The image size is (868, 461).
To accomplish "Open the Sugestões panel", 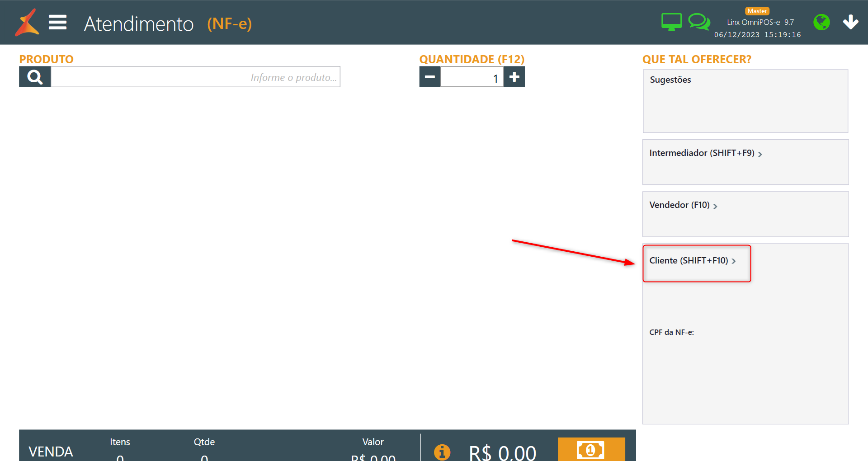I will [x=745, y=101].
